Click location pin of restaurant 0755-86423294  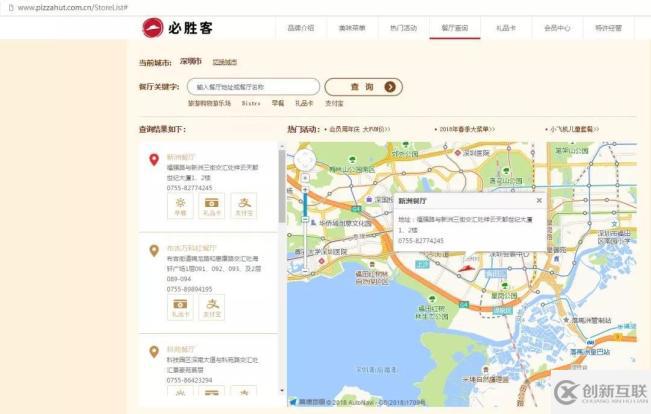(154, 352)
